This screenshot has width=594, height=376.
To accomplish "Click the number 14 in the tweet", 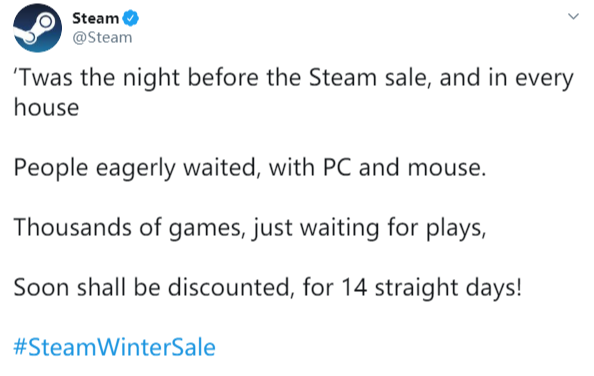I will (354, 287).
